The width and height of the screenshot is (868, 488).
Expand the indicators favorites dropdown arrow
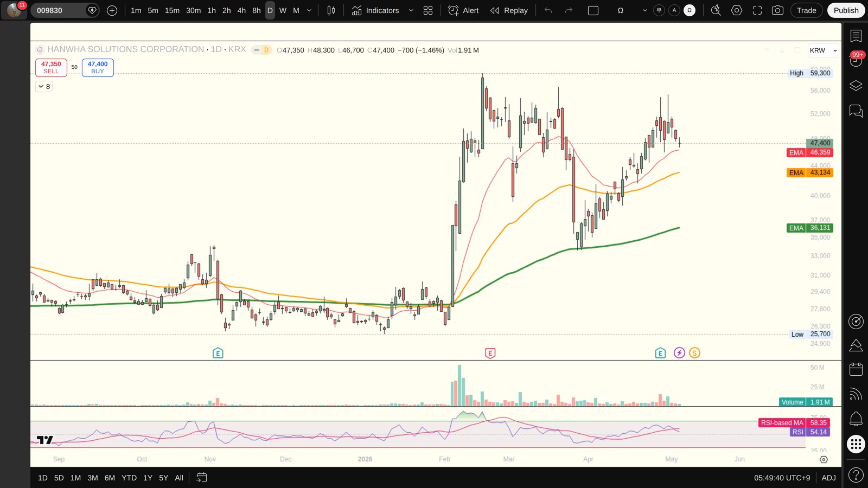pos(411,10)
